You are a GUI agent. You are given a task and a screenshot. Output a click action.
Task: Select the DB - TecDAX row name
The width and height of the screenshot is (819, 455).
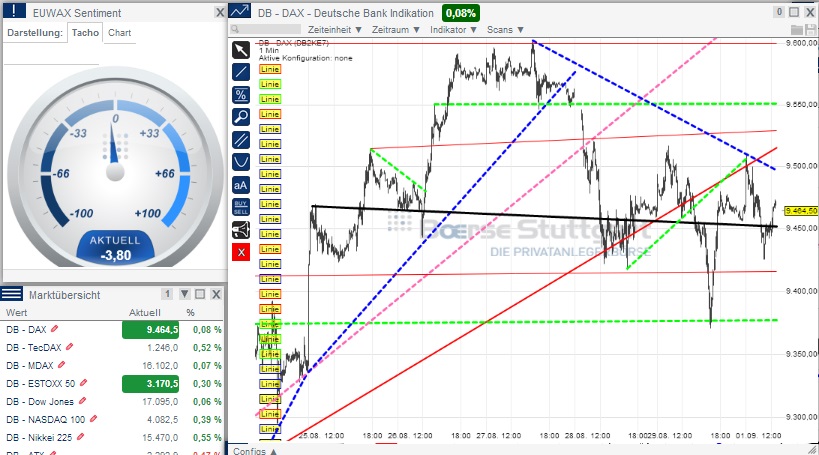click(34, 347)
